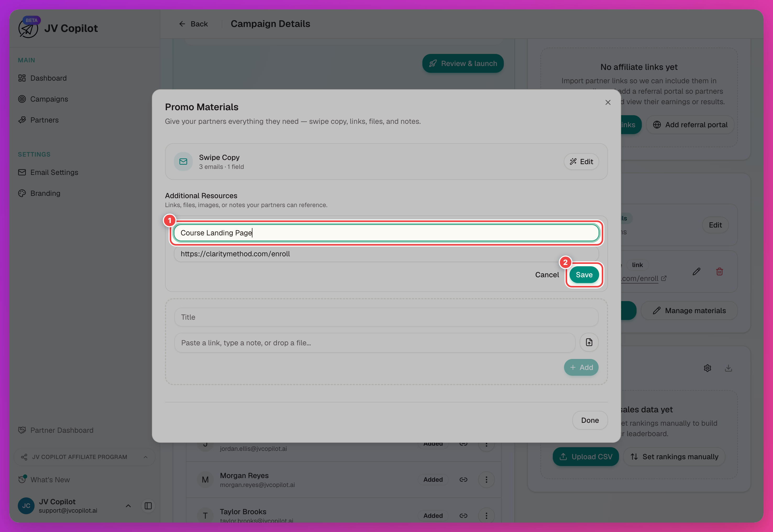Click Edit in the background materials card
The image size is (773, 532).
[715, 225]
